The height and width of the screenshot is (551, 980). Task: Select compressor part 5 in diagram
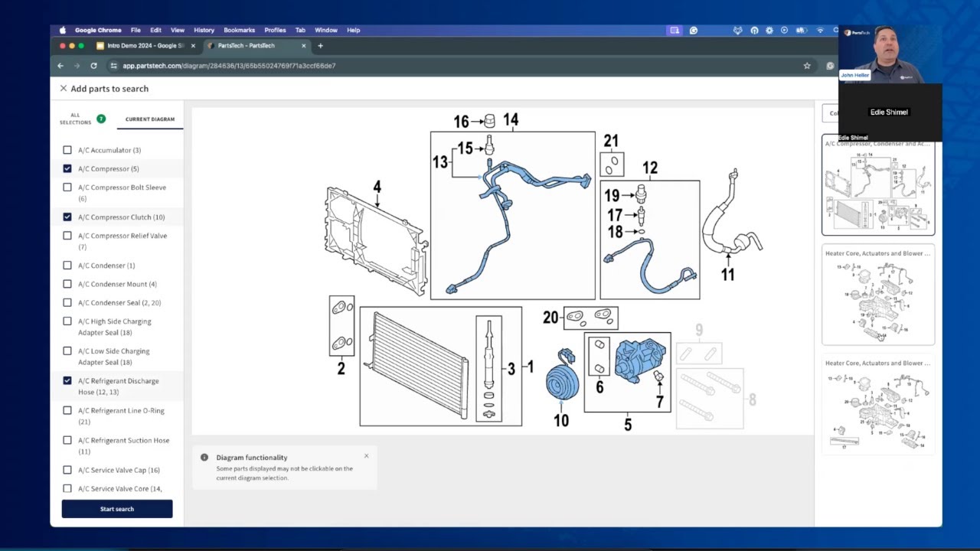coord(641,362)
